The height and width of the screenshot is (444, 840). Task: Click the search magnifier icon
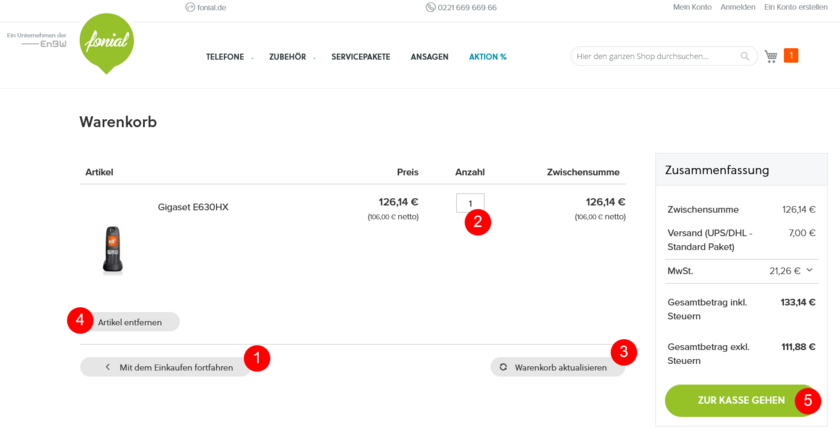coord(745,56)
